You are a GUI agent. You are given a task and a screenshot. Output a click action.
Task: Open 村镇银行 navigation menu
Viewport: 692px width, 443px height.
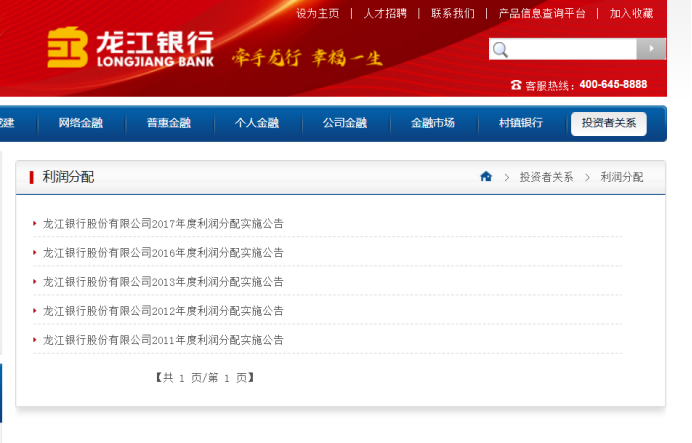(521, 123)
